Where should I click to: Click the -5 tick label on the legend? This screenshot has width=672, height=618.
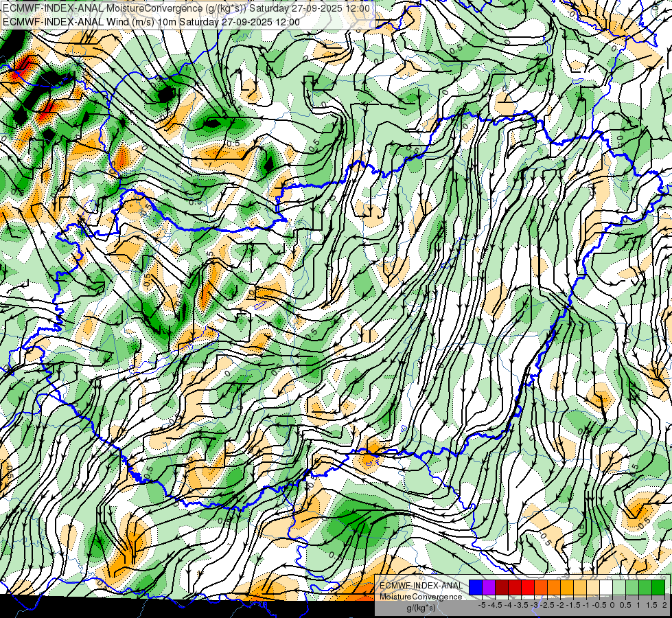482,605
